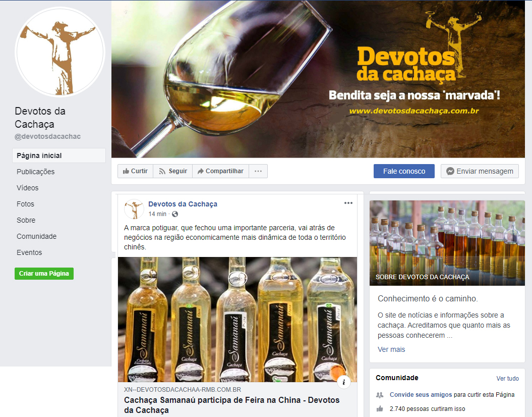532x417 pixels.
Task: Click the 2.740 pessoas curtiram isso text
Action: click(428, 409)
